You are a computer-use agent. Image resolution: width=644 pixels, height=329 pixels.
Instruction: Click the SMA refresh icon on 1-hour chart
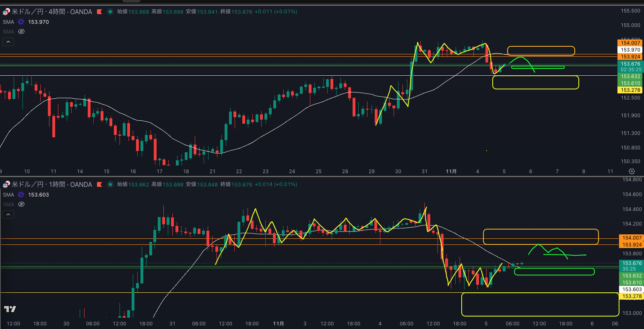(21, 195)
